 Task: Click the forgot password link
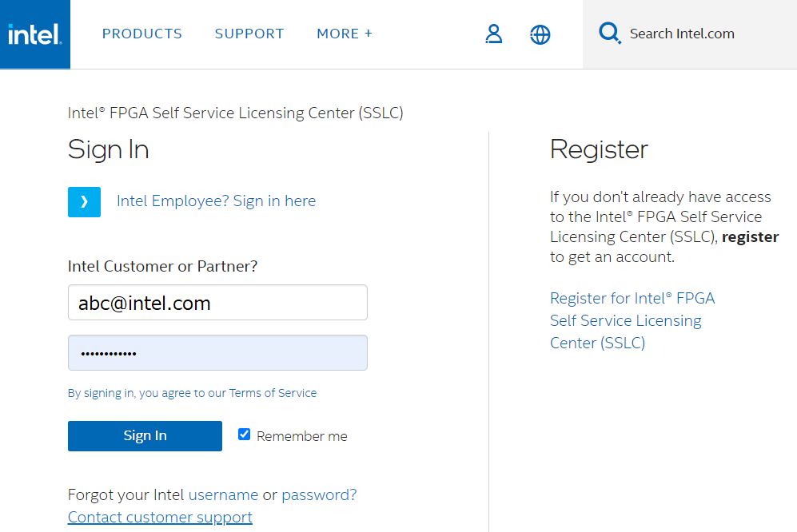(319, 494)
